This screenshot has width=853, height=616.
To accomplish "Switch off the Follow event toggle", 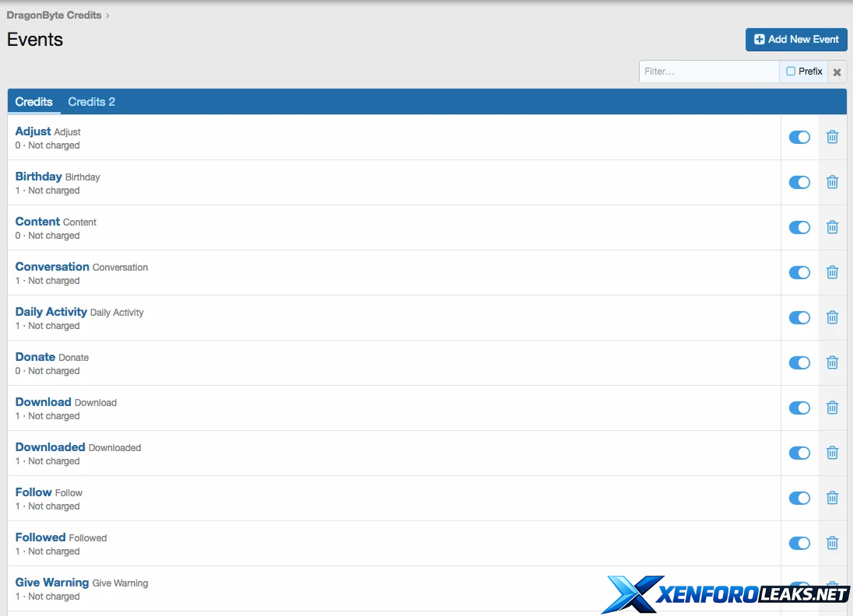I will [x=799, y=498].
